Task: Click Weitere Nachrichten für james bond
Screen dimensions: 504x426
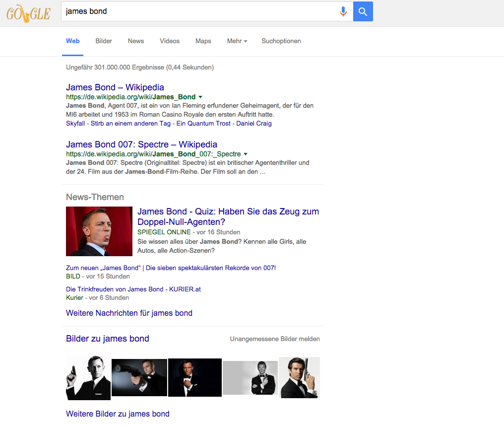Action: [x=129, y=313]
